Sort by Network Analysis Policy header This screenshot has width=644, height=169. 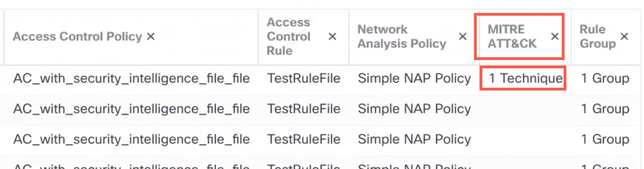pyautogui.click(x=402, y=36)
